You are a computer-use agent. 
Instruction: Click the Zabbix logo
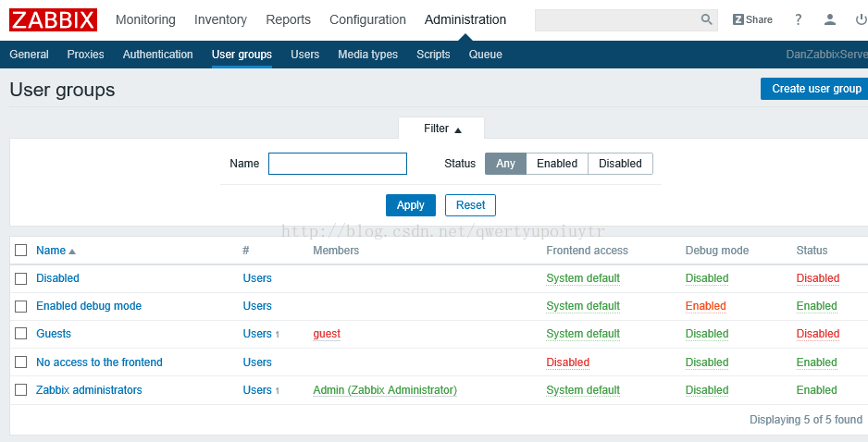(53, 20)
